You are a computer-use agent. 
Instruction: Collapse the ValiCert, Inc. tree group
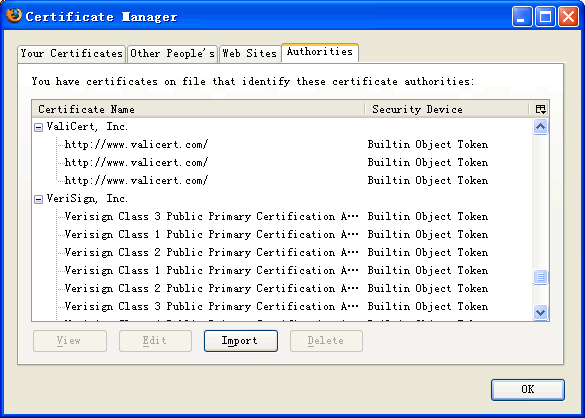click(38, 128)
